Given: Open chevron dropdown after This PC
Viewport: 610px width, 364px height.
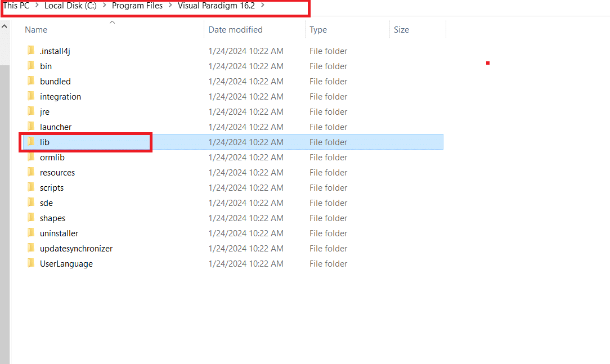Looking at the screenshot, I should pyautogui.click(x=37, y=6).
